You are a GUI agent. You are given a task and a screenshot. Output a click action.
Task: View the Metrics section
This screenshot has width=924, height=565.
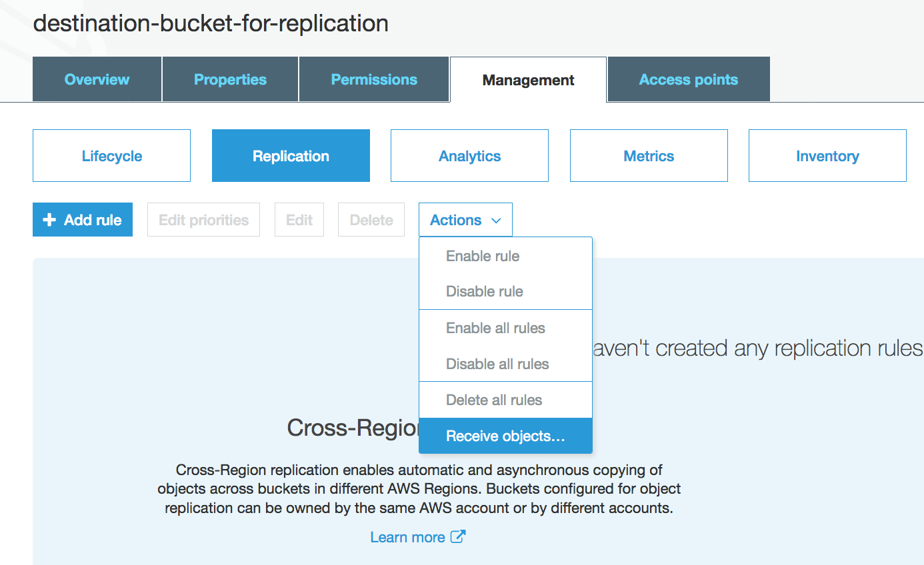click(x=648, y=155)
